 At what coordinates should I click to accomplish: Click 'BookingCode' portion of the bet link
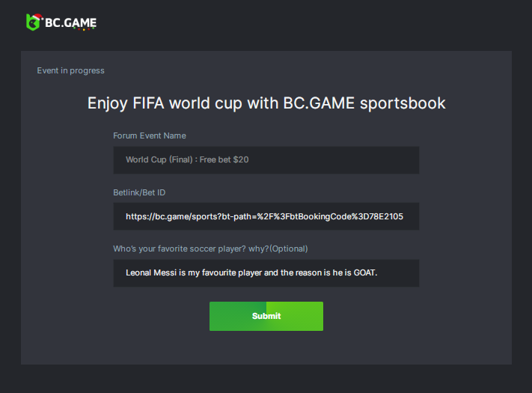[334, 216]
